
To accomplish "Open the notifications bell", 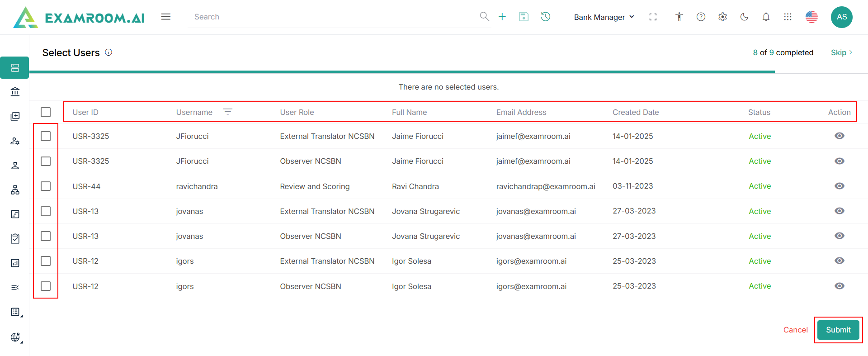I will (x=766, y=17).
